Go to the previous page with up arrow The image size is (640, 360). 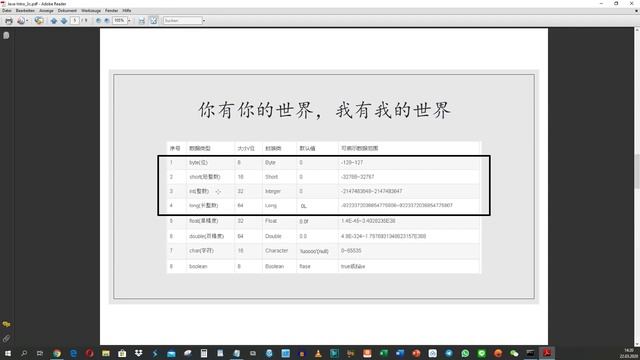54,20
